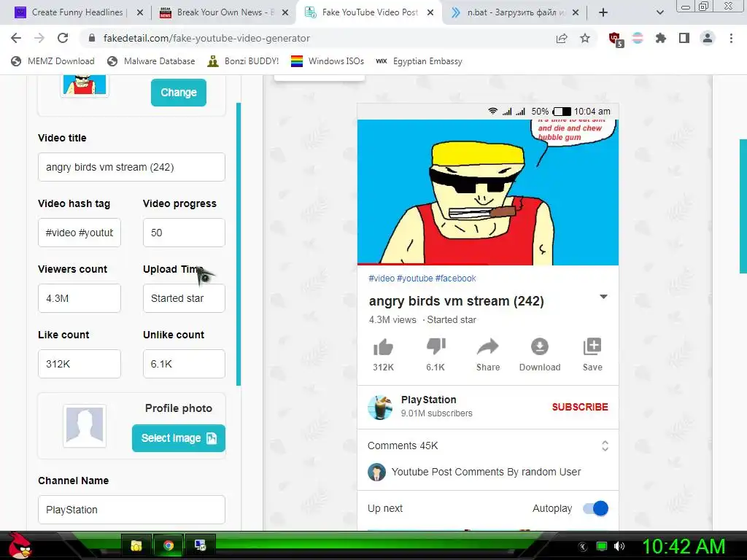Click the random user comment avatar
This screenshot has height=560, width=747.
pyautogui.click(x=376, y=472)
